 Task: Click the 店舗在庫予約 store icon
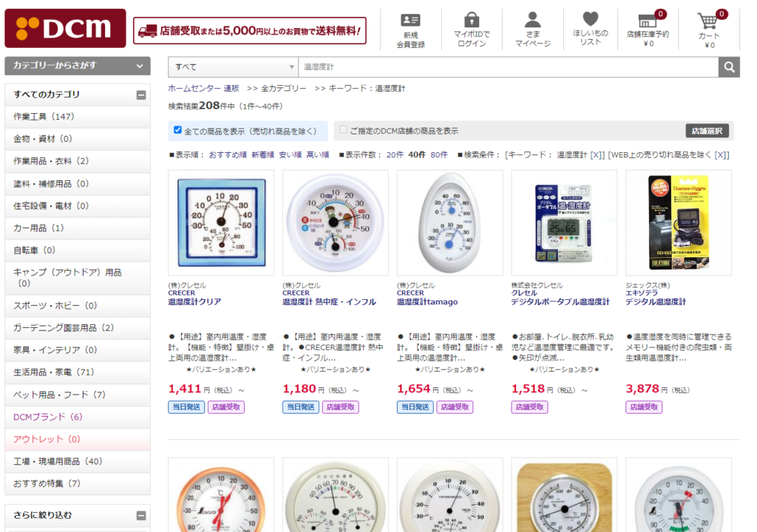click(648, 21)
